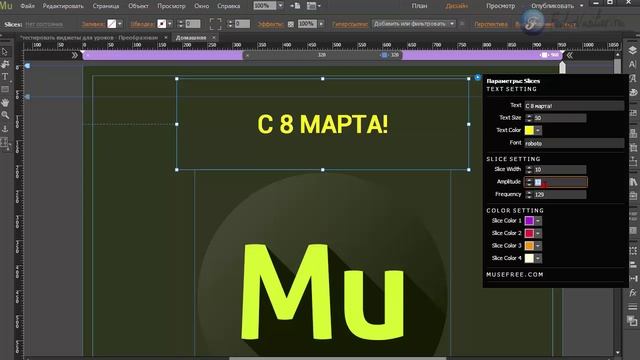Open the Slice Color 3 dropdown arrow
The height and width of the screenshot is (360, 640).
[538, 246]
